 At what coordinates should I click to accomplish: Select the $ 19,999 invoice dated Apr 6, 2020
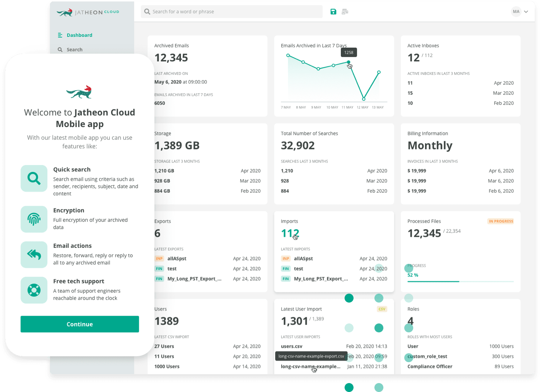[x=461, y=171]
